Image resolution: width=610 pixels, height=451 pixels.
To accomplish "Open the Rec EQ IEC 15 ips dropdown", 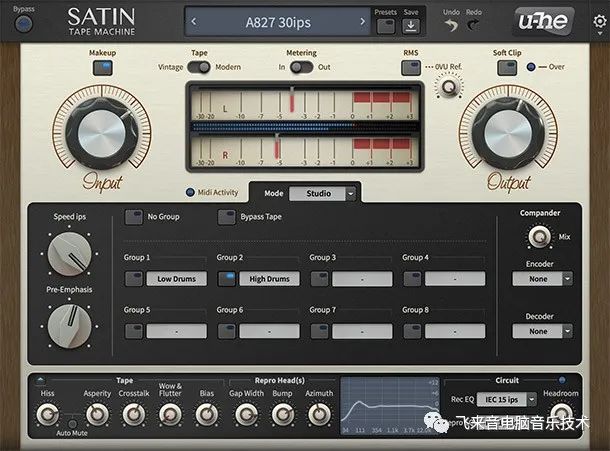I will [x=507, y=399].
